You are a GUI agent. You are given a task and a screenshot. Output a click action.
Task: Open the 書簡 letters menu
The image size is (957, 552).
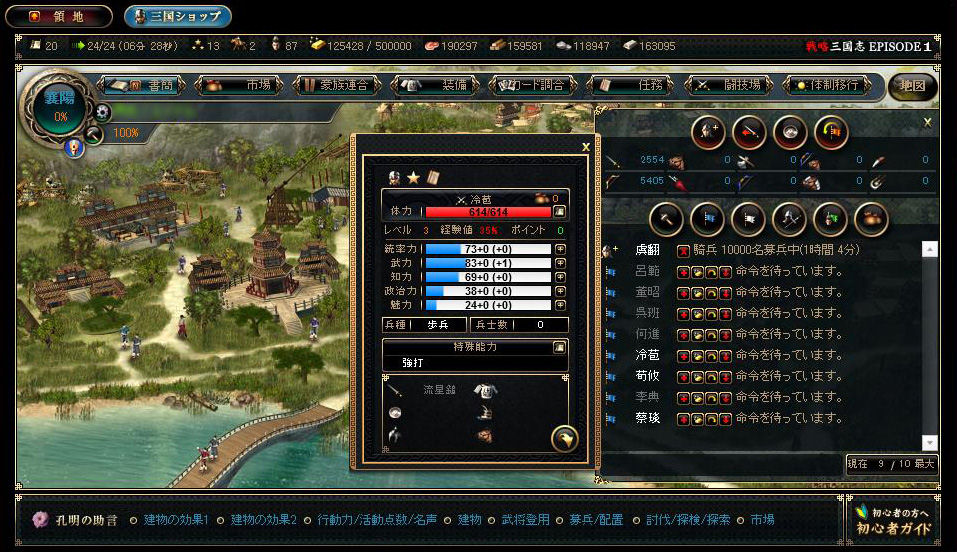click(x=144, y=85)
